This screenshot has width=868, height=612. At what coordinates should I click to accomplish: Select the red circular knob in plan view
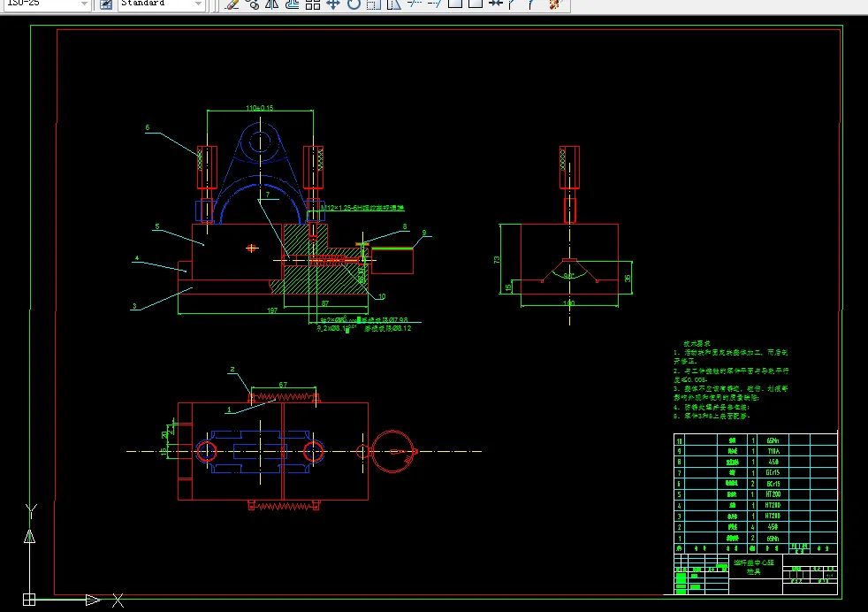pos(392,451)
